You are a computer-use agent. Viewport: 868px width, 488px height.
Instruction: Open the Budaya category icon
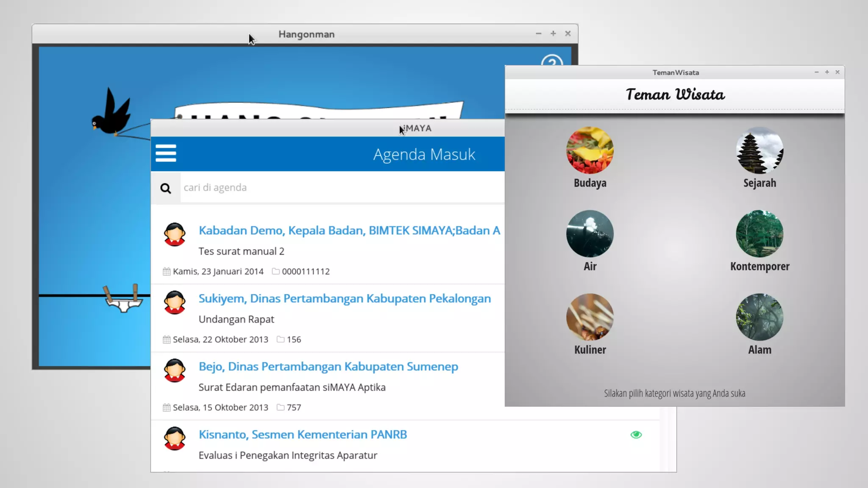coord(590,150)
